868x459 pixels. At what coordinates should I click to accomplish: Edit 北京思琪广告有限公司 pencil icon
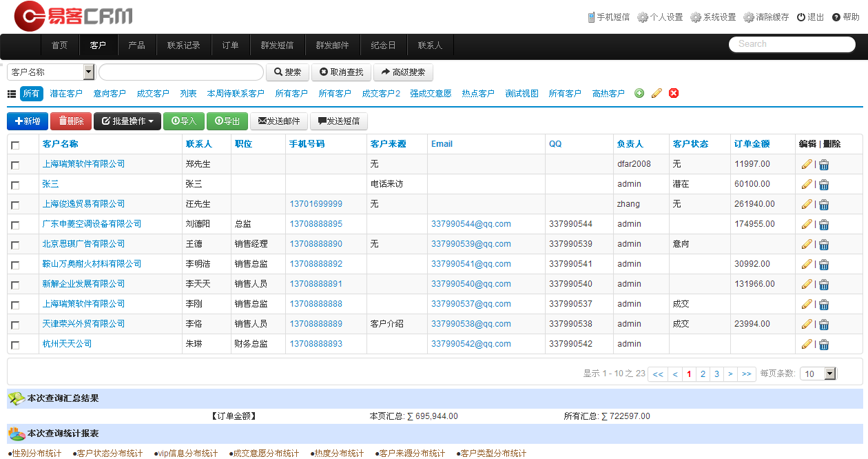[x=807, y=244]
